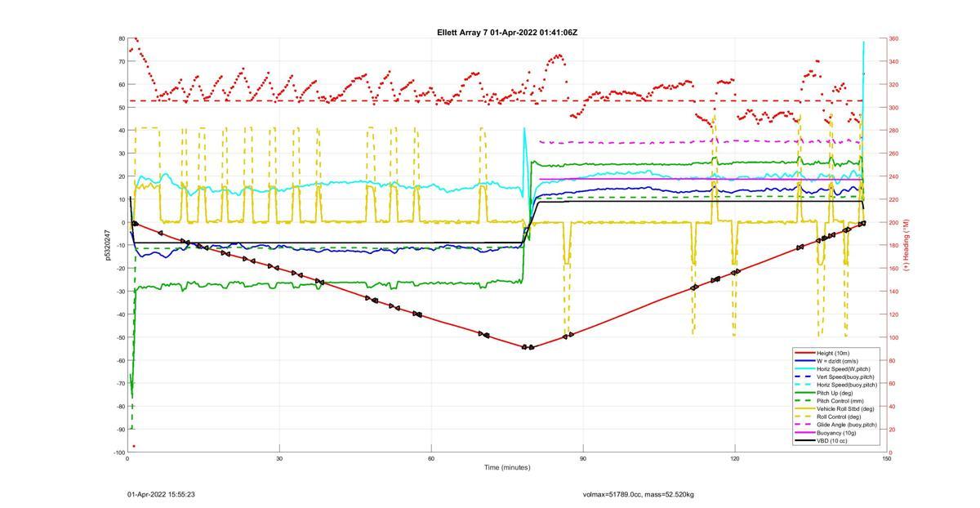Click the "VBD (10 cc)" legend entry

pyautogui.click(x=831, y=441)
